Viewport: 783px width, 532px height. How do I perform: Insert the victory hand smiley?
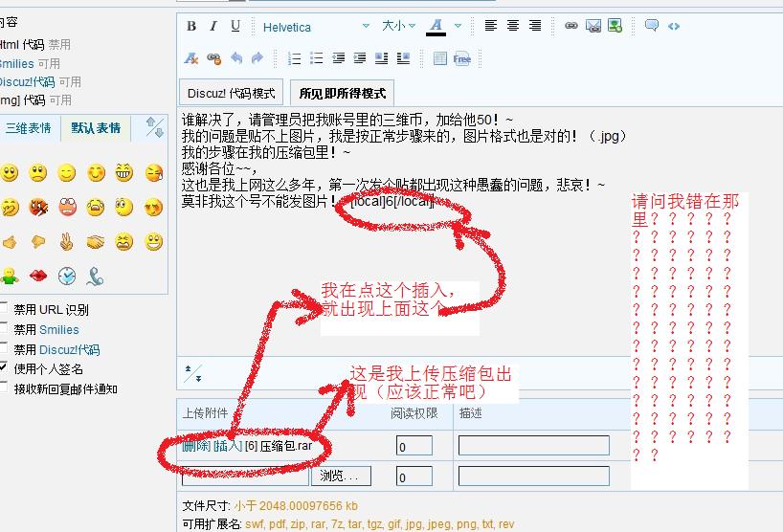pos(66,242)
